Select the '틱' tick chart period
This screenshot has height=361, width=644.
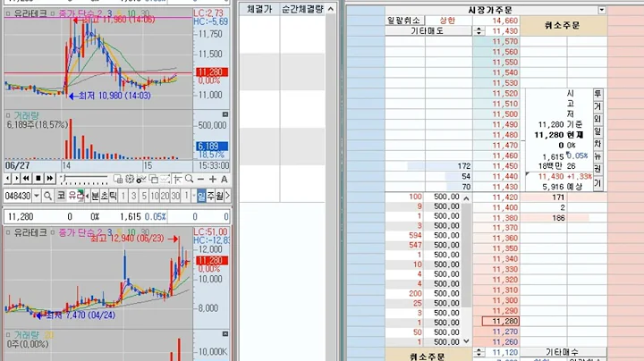pyautogui.click(x=113, y=196)
